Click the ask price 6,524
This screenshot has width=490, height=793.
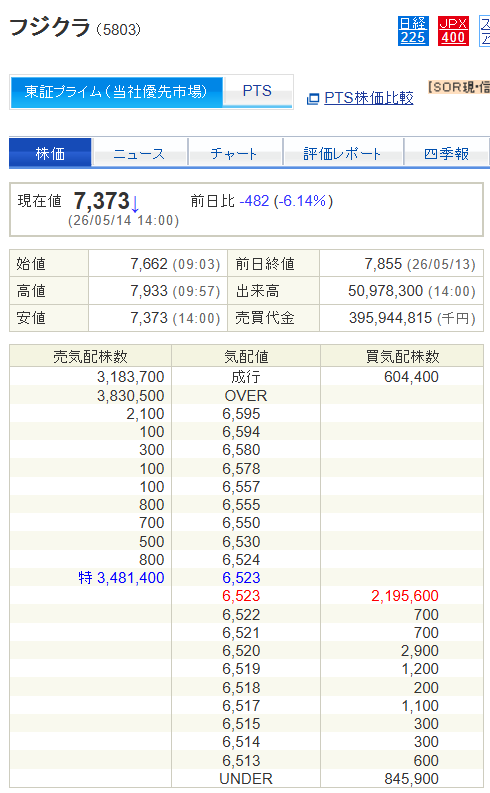tap(241, 560)
